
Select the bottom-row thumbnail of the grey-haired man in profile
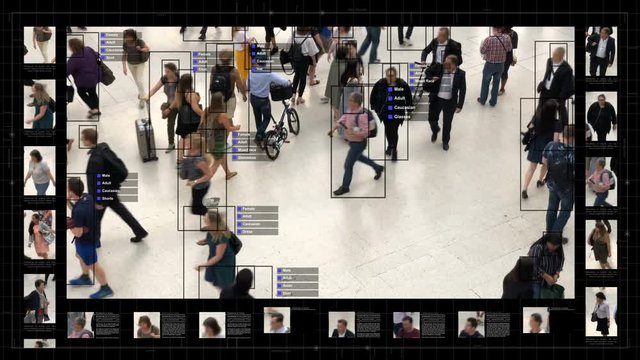point(536,320)
